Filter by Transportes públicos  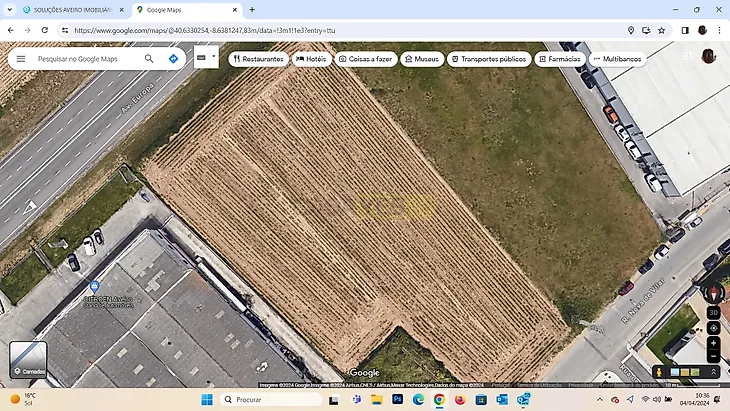pyautogui.click(x=489, y=59)
